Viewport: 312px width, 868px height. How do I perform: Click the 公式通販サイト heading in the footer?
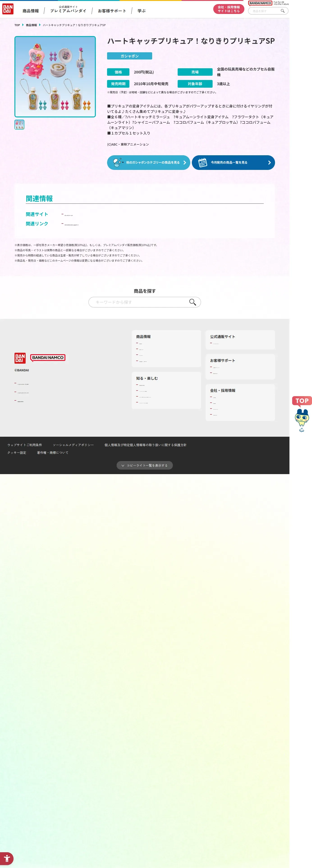click(223, 337)
